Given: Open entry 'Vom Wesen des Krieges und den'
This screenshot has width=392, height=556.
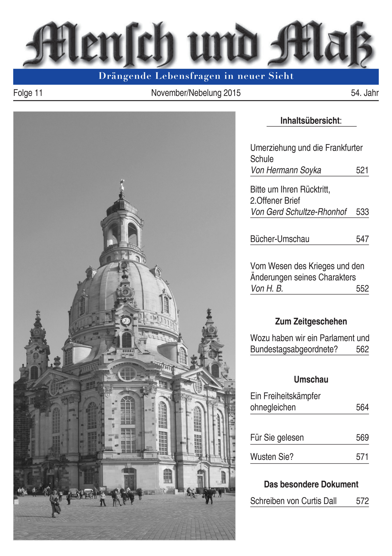Looking at the screenshot, I should pyautogui.click(x=307, y=266).
